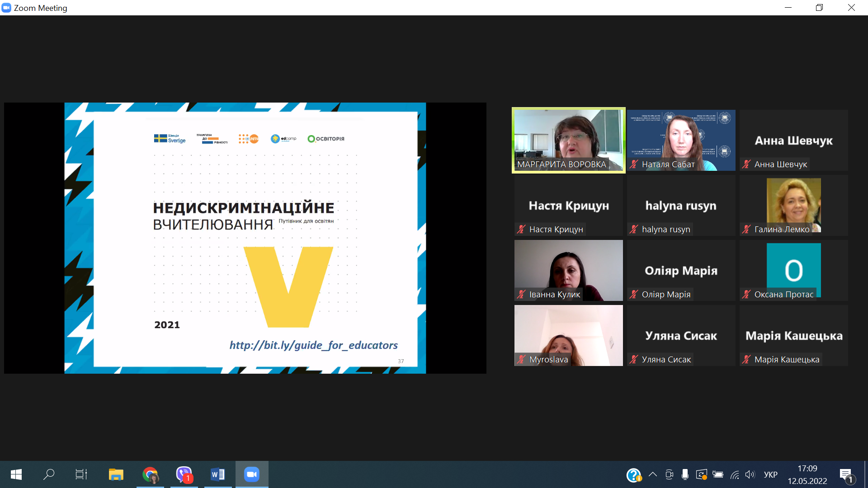The image size is (868, 488).
Task: Open Viber from the taskbar
Action: (x=184, y=474)
